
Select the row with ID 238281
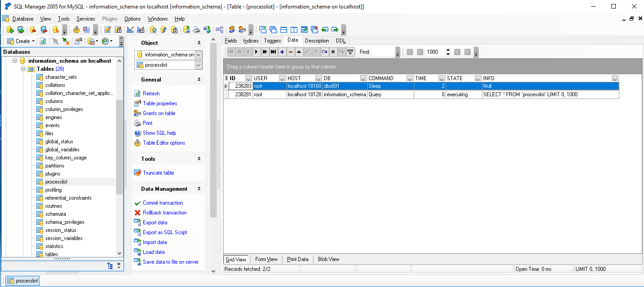coord(421,94)
